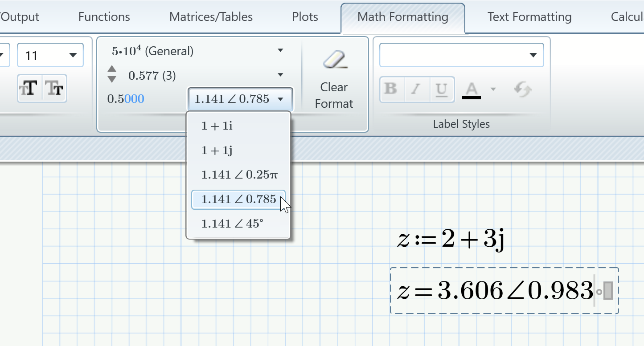Select 1 + 1i complex display format
Screen dimensions: 644x346
pyautogui.click(x=217, y=126)
